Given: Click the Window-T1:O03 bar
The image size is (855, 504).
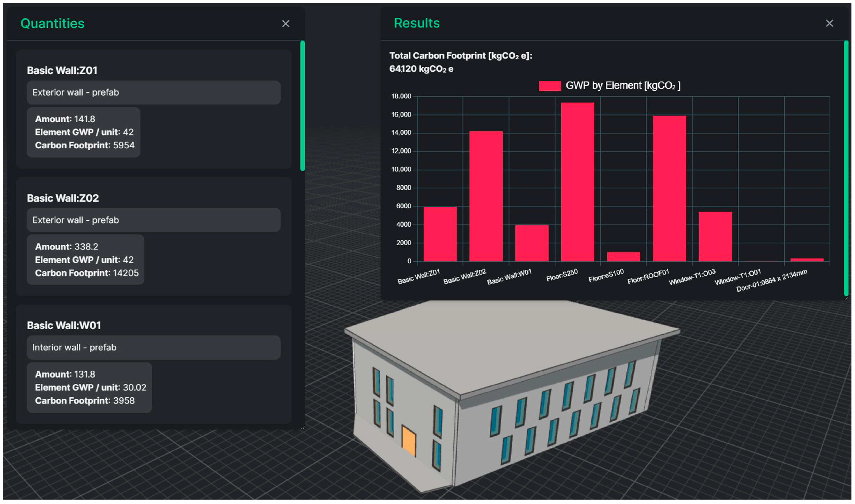Looking at the screenshot, I should click(x=715, y=237).
